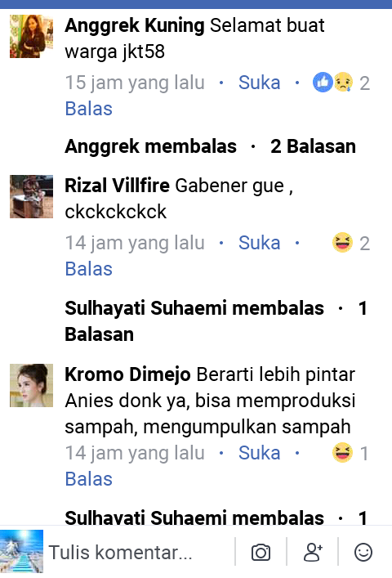Expand Anggrek membalas 2 Balasan thread
This screenshot has width=392, height=578.
click(210, 146)
